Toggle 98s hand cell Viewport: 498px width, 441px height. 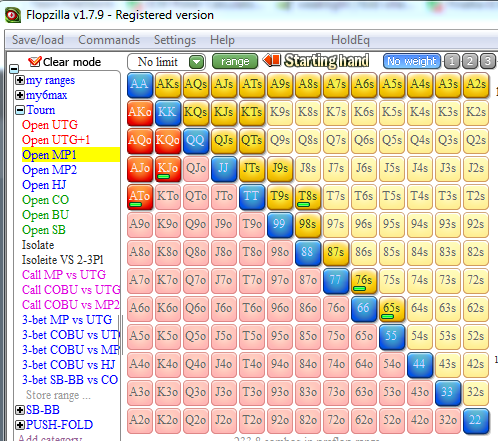click(x=308, y=225)
